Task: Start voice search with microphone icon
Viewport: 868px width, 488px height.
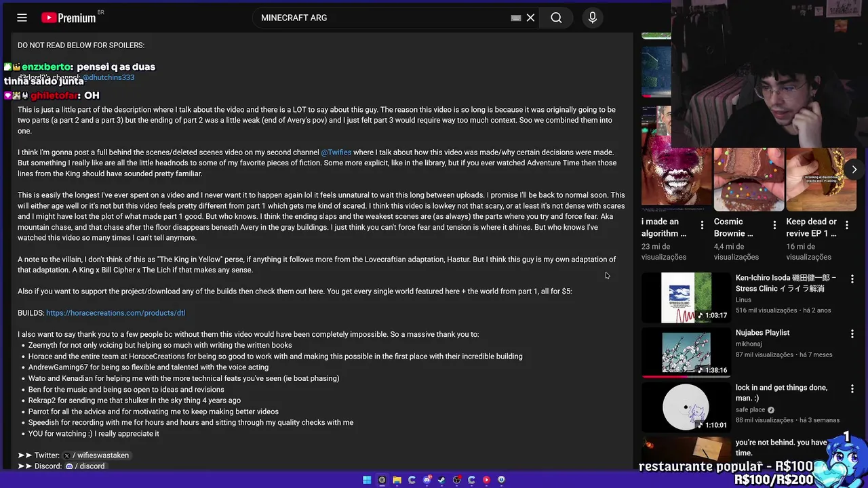Action: 593,18
